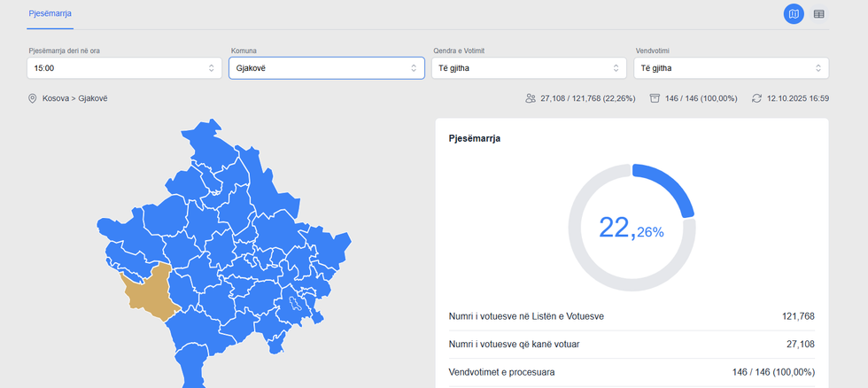Click the 27,108 / 121,768 voter count
This screenshot has height=388, width=868.
[x=588, y=98]
